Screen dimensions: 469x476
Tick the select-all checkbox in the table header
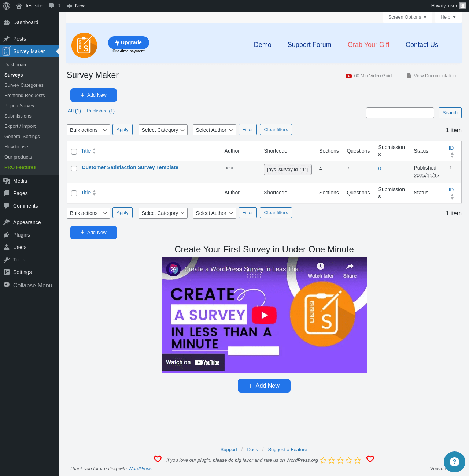coord(74,152)
